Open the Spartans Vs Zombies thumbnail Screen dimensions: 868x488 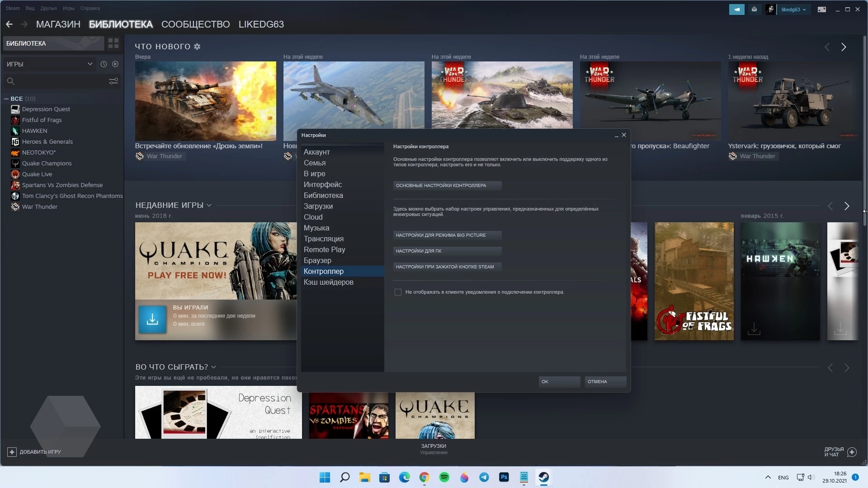pos(349,415)
